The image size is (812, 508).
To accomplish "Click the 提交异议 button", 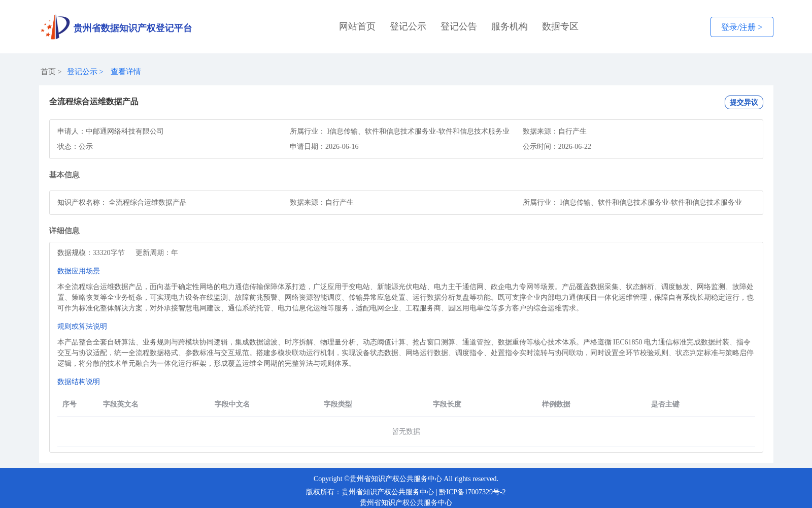I will 743,102.
